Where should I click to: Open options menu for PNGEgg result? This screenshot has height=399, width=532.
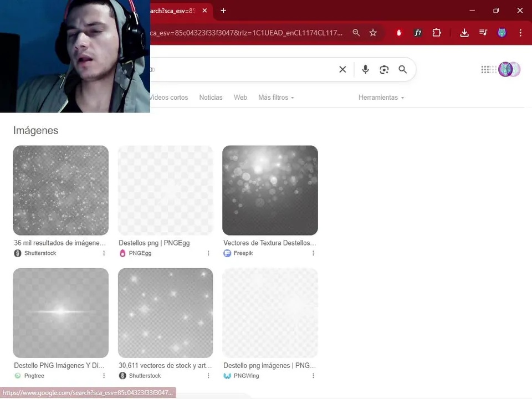208,253
